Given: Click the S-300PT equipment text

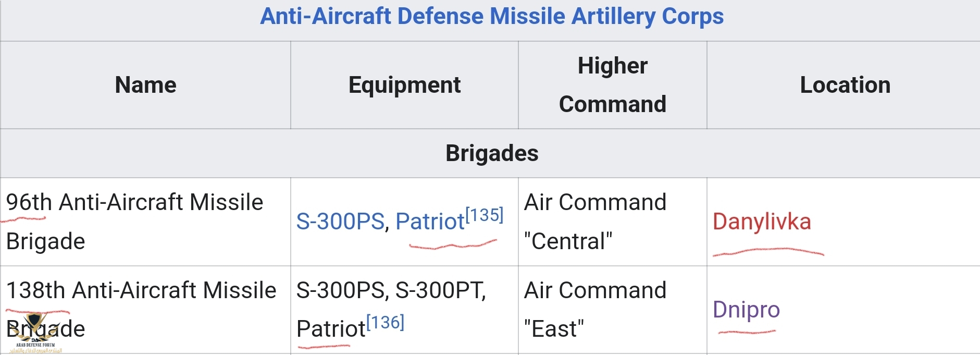Looking at the screenshot, I should pyautogui.click(x=440, y=290).
